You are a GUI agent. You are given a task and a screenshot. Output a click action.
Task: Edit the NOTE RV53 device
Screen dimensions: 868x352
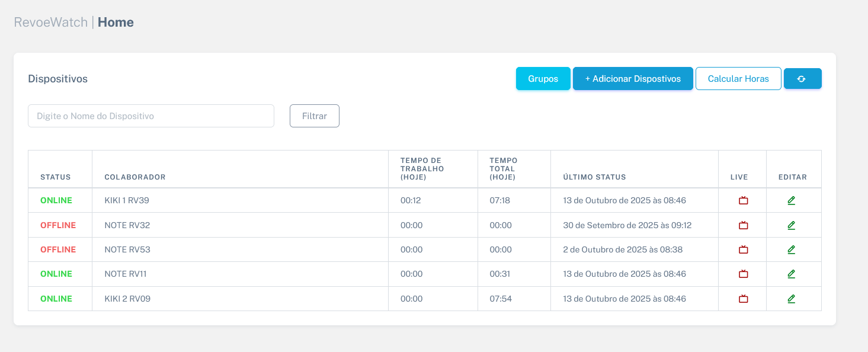pyautogui.click(x=791, y=250)
